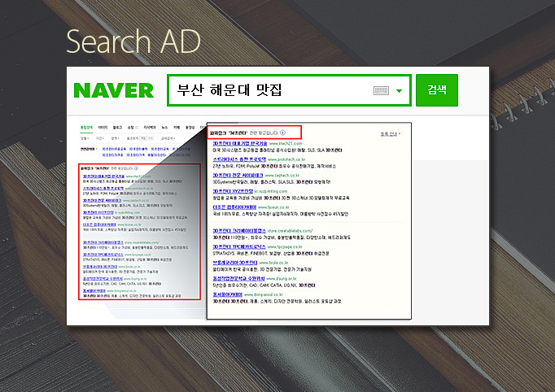Select the 통합검색 tab
The height and width of the screenshot is (392, 555).
pyautogui.click(x=85, y=127)
